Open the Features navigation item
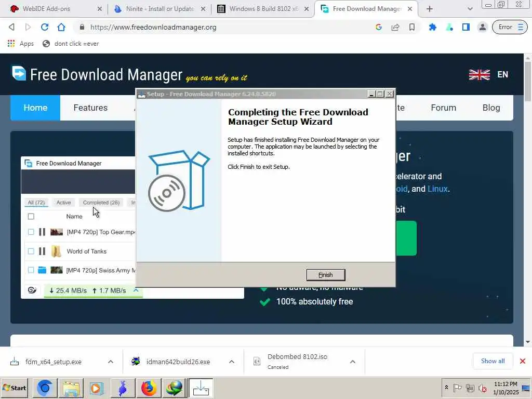This screenshot has height=399, width=532. click(x=90, y=108)
